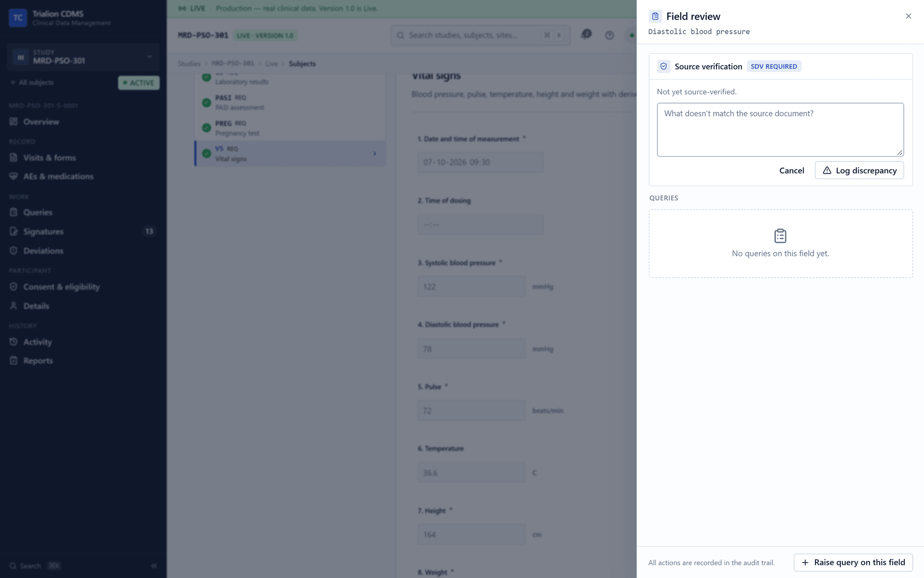Open the notifications chat icon
This screenshot has height=578, width=924.
tap(586, 35)
